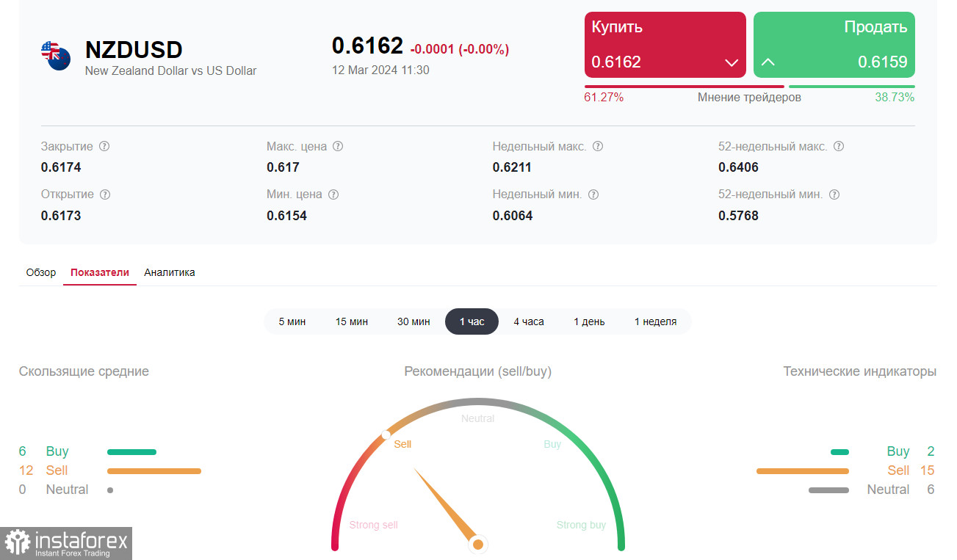This screenshot has width=957, height=560.
Task: Click help icon next to Закрытие
Action: pos(104,146)
